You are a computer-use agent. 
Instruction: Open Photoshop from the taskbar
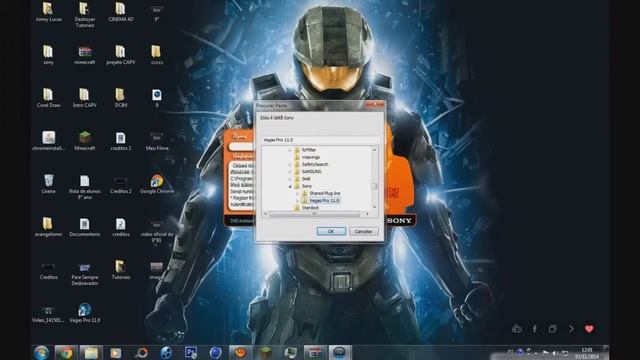click(x=191, y=353)
